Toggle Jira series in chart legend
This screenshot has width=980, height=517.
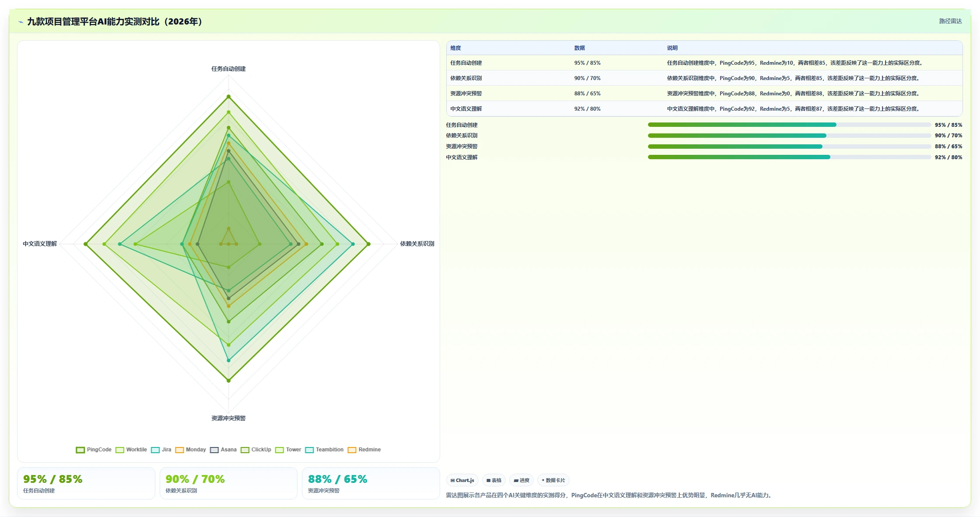161,450
